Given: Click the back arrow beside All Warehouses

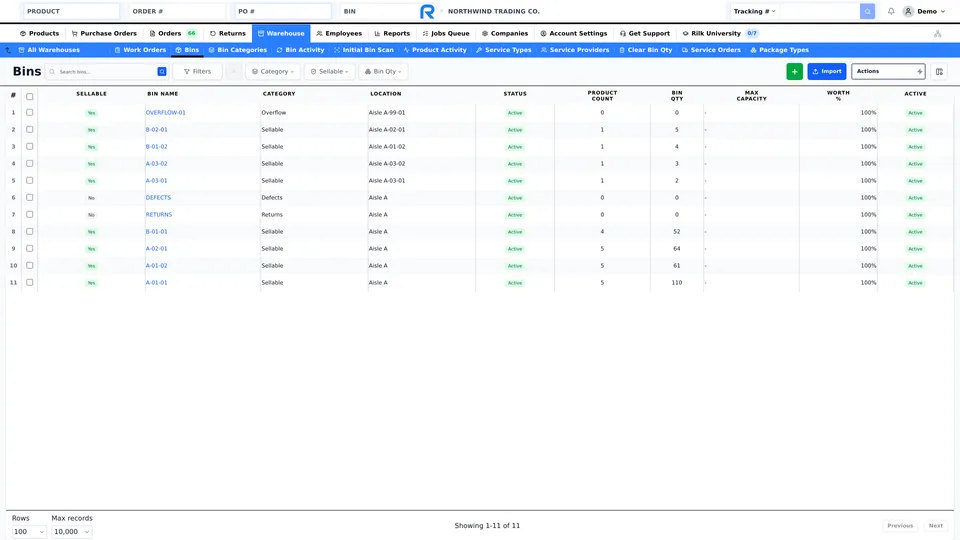Looking at the screenshot, I should tap(8, 50).
